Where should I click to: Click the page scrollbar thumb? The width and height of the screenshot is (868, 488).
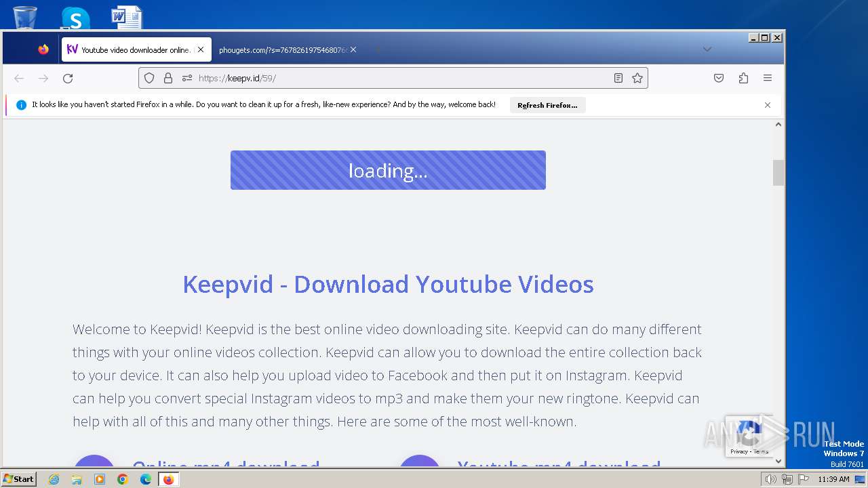(778, 173)
